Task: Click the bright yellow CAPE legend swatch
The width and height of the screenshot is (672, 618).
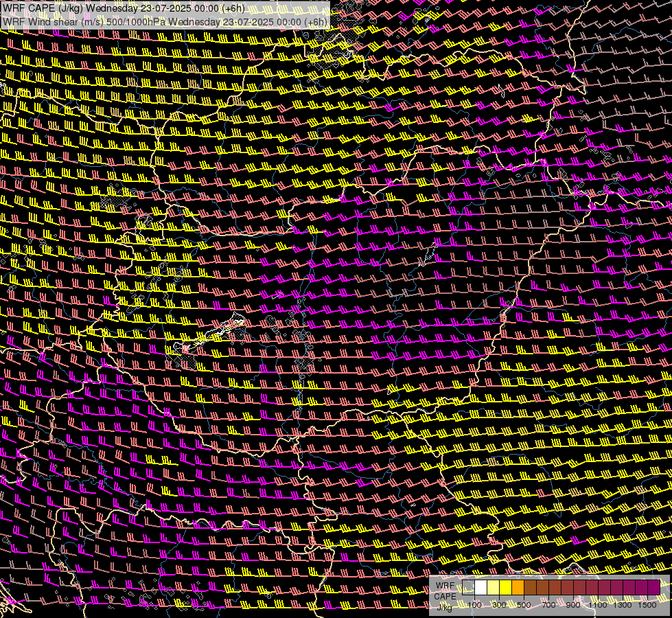Action: (506, 588)
